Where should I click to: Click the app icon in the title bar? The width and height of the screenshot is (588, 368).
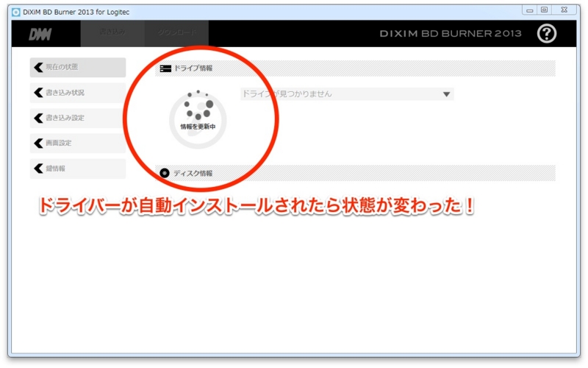[x=16, y=12]
